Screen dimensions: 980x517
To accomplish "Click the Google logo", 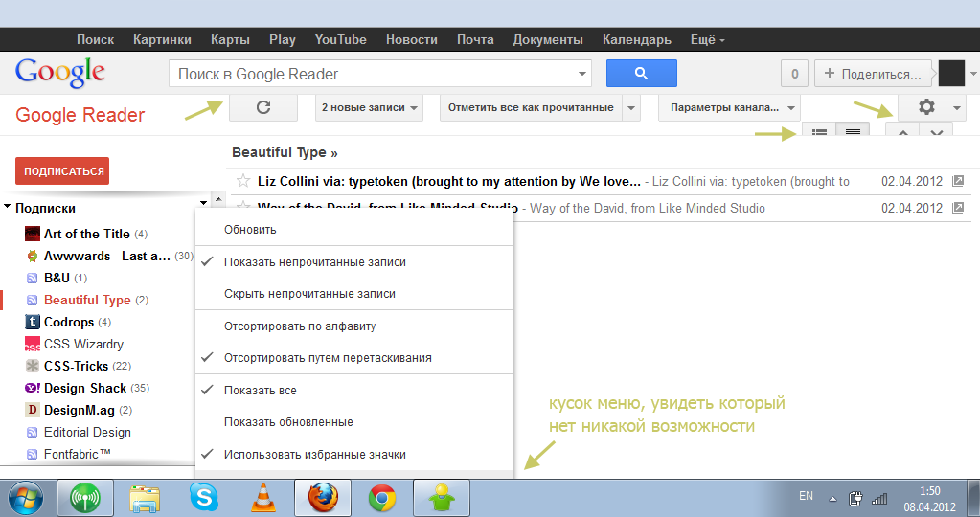I will click(60, 73).
